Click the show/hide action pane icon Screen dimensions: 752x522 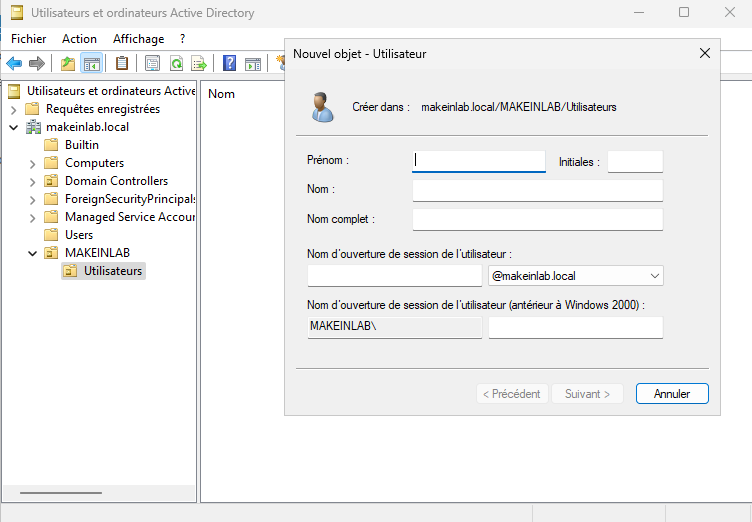[x=253, y=64]
